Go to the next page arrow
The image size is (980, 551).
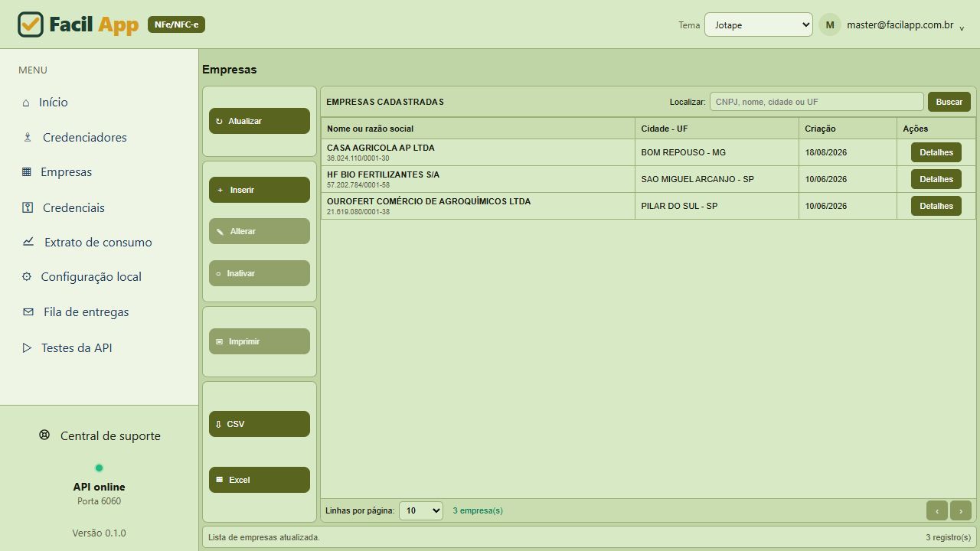click(961, 510)
